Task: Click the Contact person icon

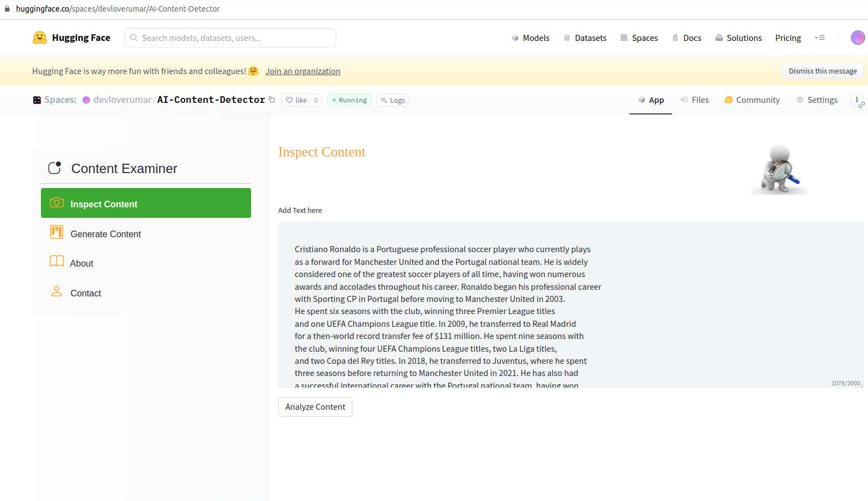Action: tap(56, 291)
